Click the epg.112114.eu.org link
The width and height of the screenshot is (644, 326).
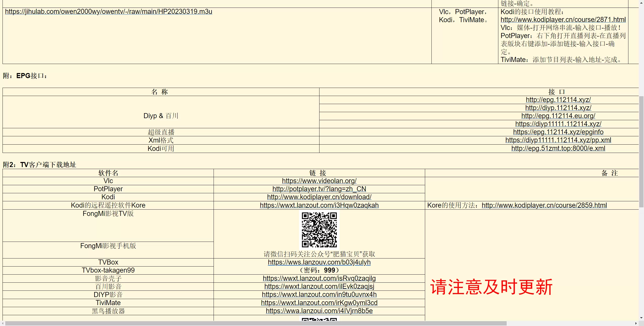(x=558, y=116)
